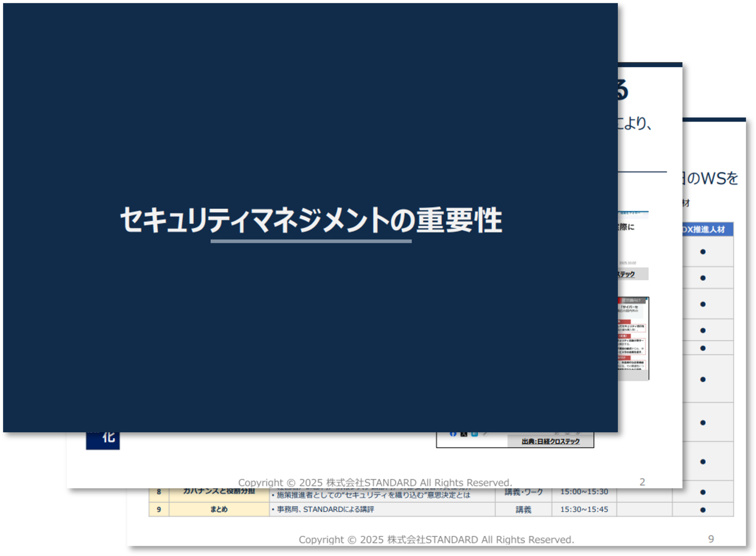
Task: Click the まとめ row label cell
Action: click(219, 510)
